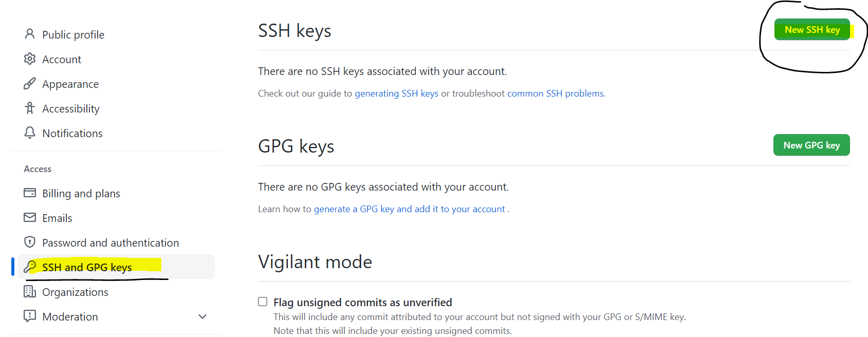Open the generate a GPG key link
The height and width of the screenshot is (337, 868).
(409, 209)
